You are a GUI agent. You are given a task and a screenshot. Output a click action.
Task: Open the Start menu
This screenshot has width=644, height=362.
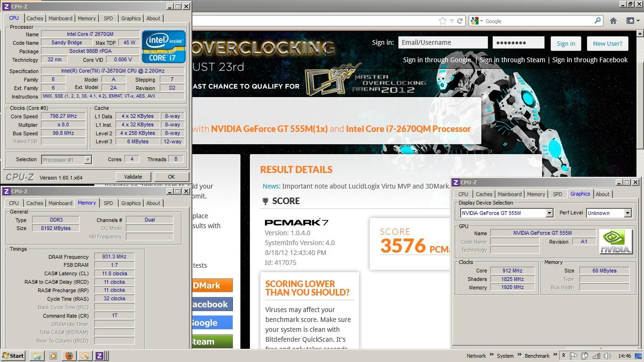click(x=13, y=356)
